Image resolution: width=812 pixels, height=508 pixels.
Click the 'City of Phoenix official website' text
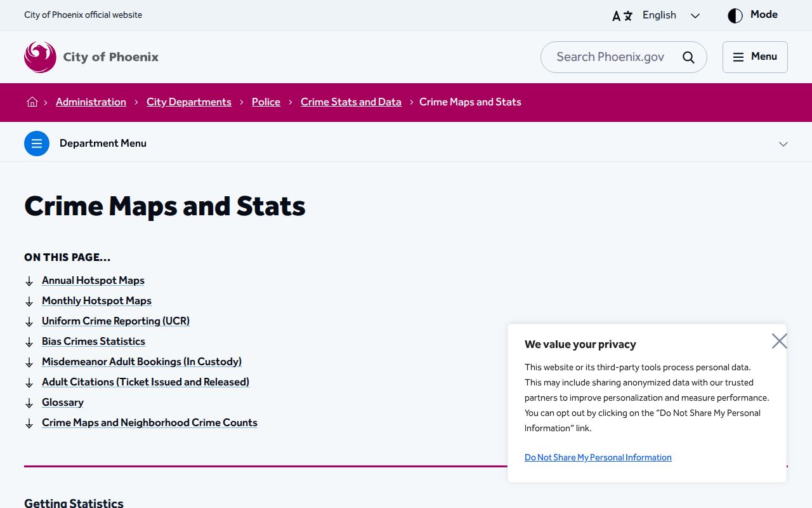click(83, 15)
